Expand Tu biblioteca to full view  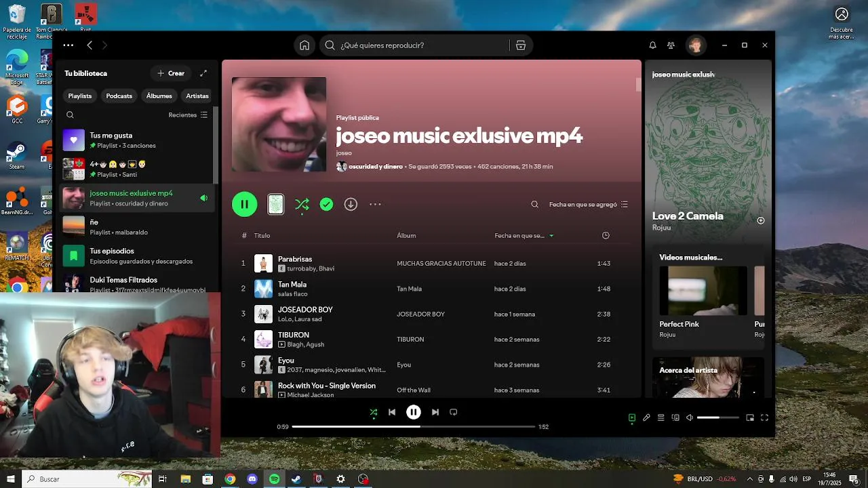pyautogui.click(x=203, y=73)
